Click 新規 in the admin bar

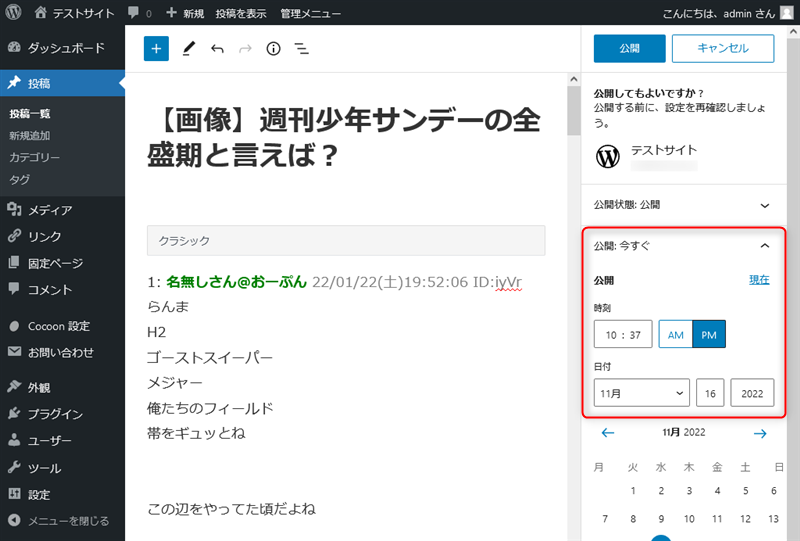pyautogui.click(x=185, y=13)
